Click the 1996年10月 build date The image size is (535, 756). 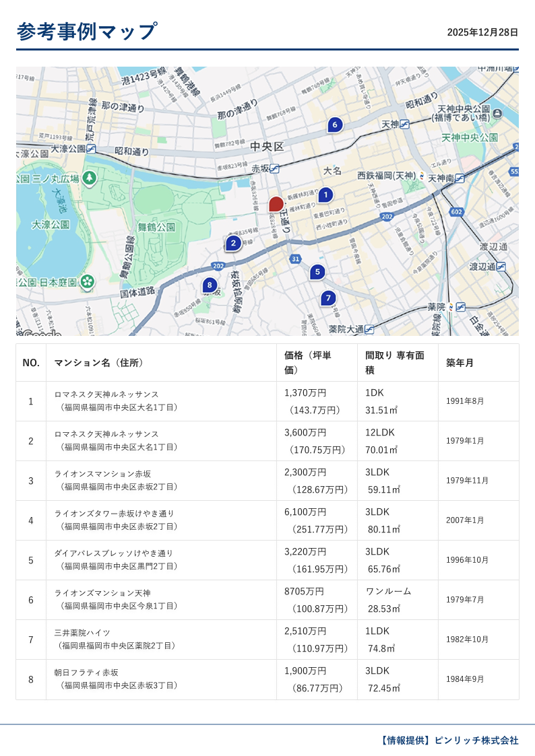[467, 560]
